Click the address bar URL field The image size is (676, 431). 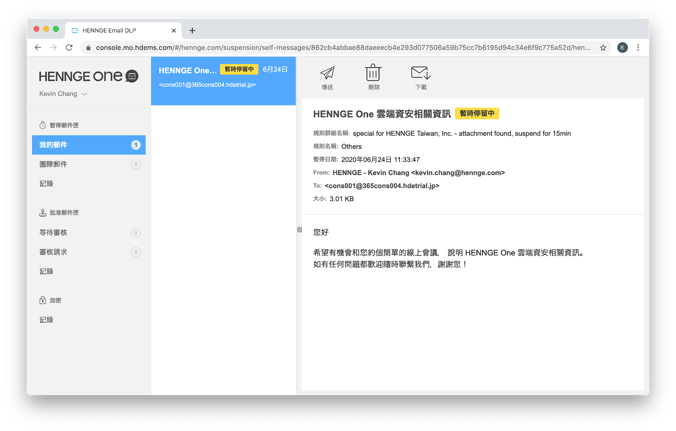pos(343,47)
